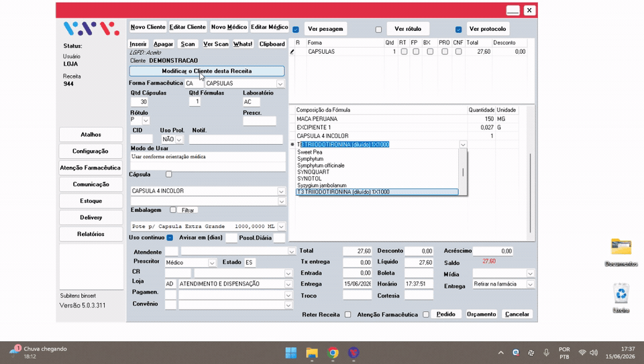Toggle checkbox beside Ver protocolo
Screen dimensions: 644x364
[x=458, y=29]
